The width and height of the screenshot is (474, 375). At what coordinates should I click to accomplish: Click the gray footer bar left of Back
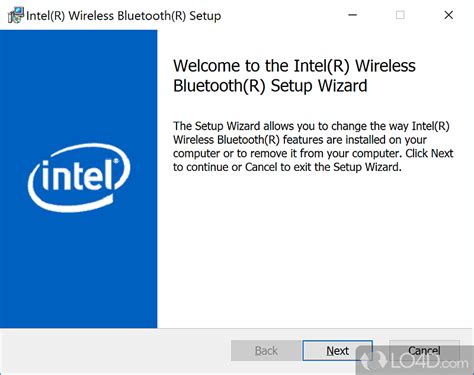click(115, 351)
